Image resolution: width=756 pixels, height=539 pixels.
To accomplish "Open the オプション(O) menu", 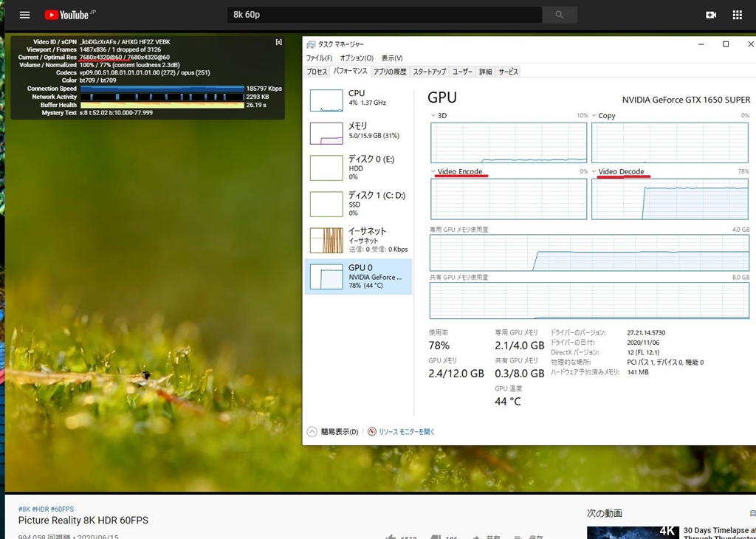I will click(x=357, y=58).
